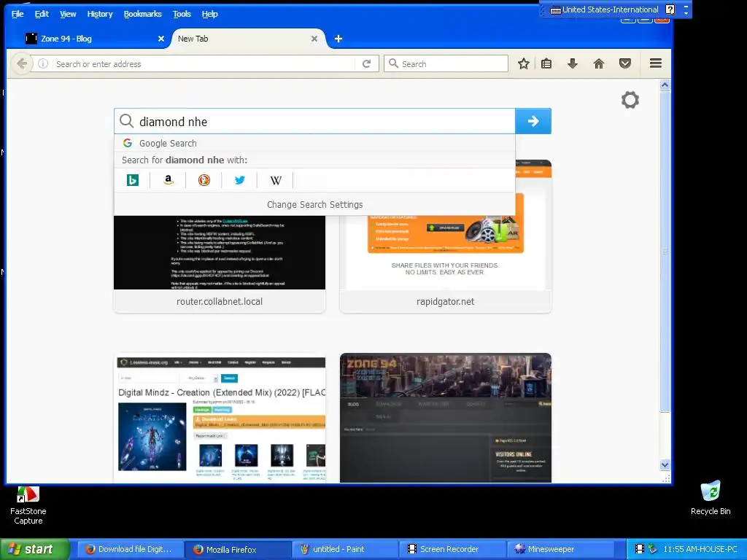Submit search with the blue arrow button
Image resolution: width=747 pixels, height=560 pixels.
point(533,121)
